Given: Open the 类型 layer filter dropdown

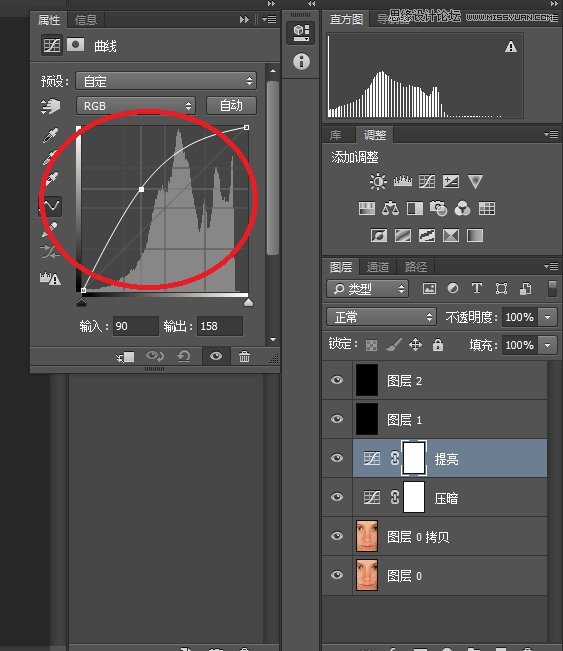Looking at the screenshot, I should (368, 289).
